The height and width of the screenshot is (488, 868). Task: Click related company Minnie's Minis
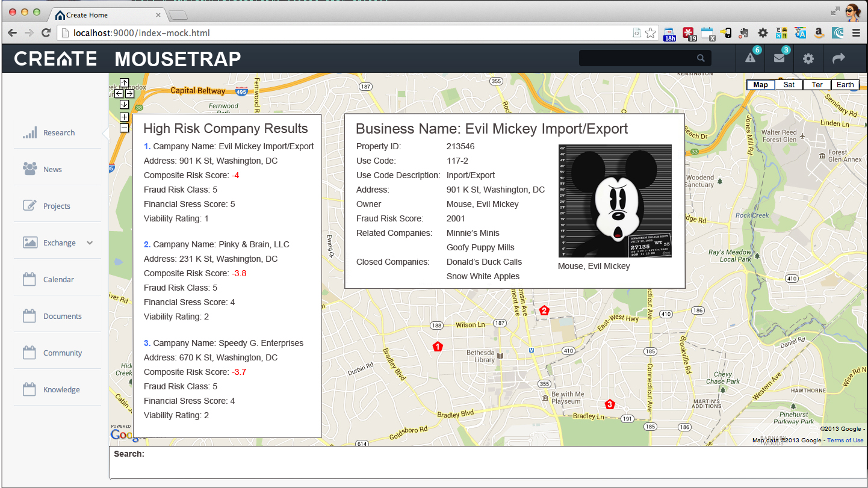coord(473,233)
